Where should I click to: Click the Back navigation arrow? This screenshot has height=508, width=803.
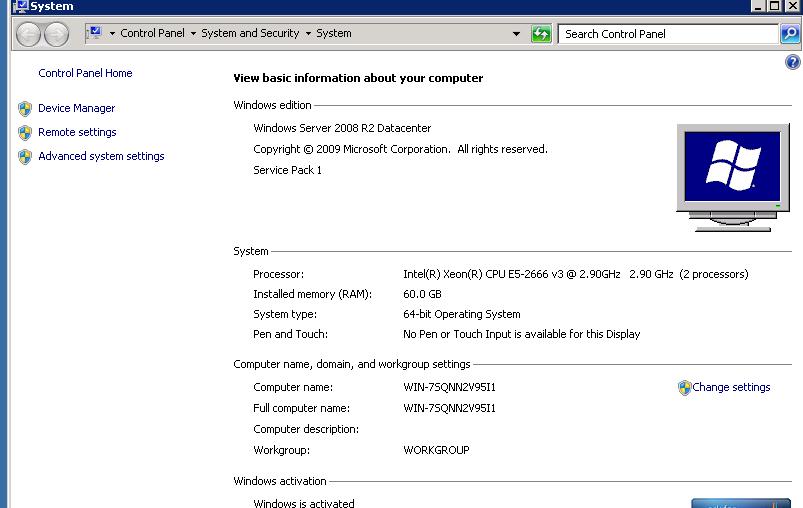(28, 34)
